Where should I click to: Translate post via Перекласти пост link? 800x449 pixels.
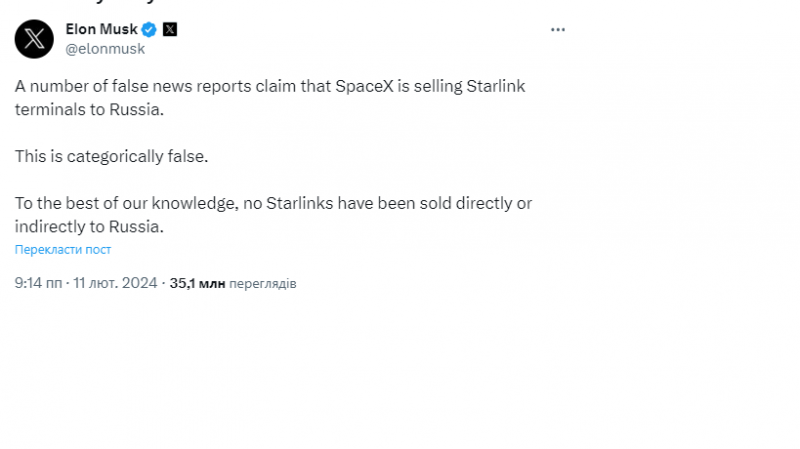63,250
